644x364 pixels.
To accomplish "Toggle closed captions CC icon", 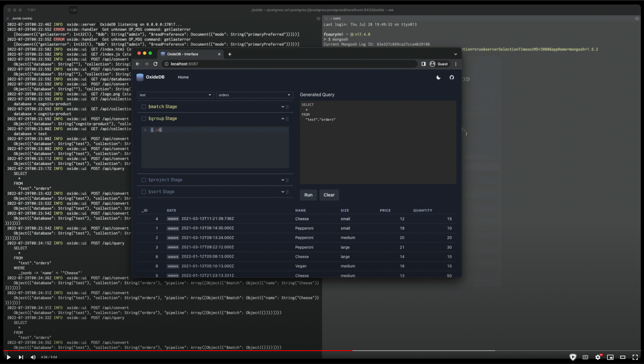I will [x=585, y=357].
